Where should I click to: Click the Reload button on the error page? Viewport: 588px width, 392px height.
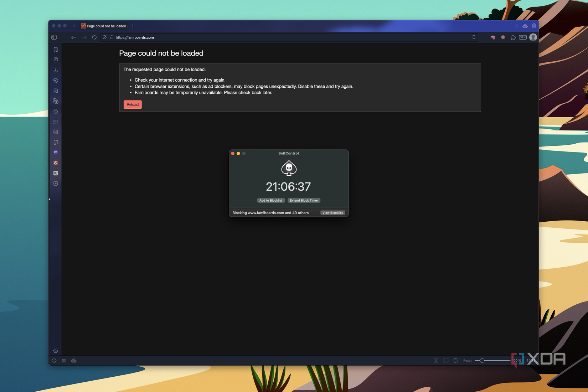pyautogui.click(x=132, y=104)
